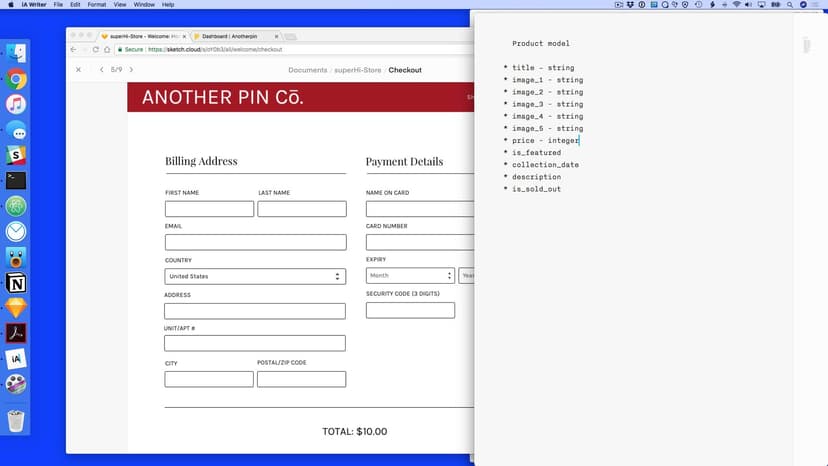Screen dimensions: 828x466
Task: Open the Country dropdown showing United States
Action: (x=255, y=276)
